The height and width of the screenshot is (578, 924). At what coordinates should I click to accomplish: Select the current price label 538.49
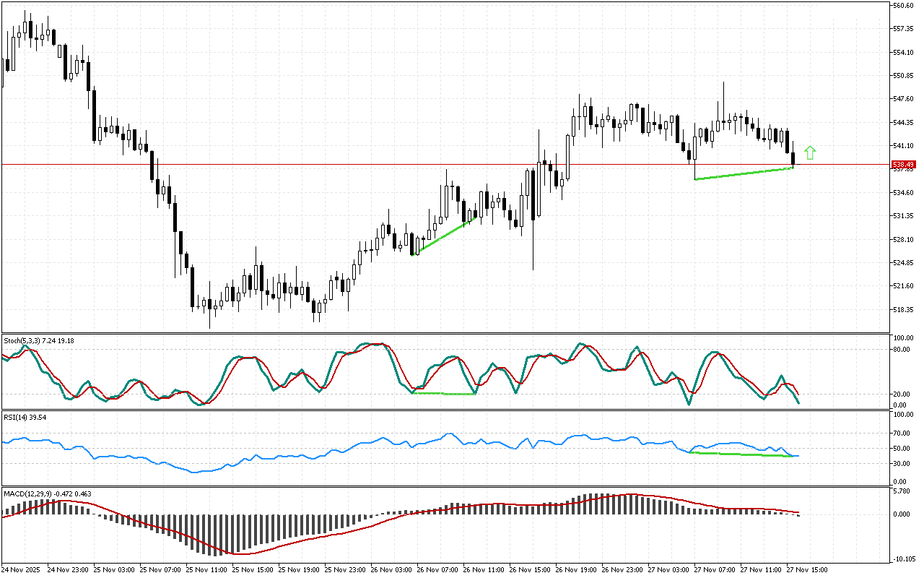(x=902, y=165)
